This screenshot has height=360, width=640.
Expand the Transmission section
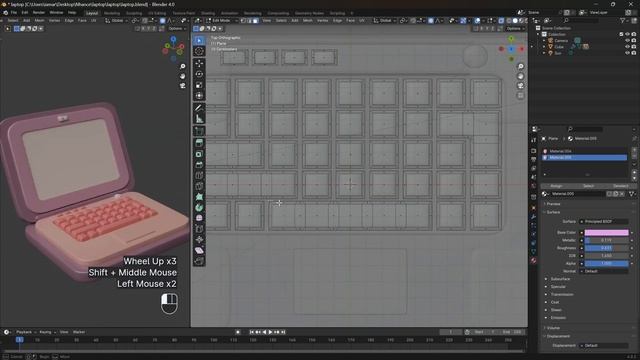coord(562,294)
